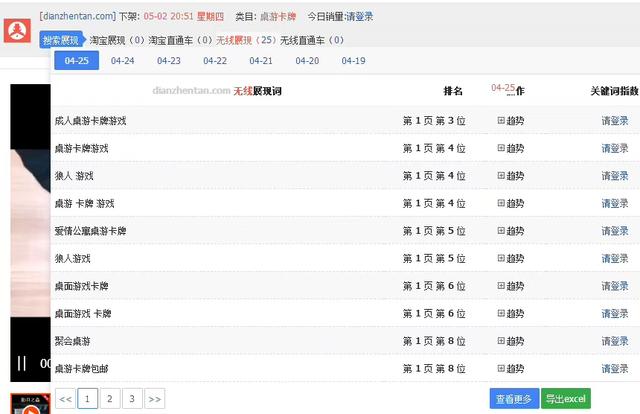Select the 04-20 date tab
The image size is (640, 414).
tap(307, 60)
